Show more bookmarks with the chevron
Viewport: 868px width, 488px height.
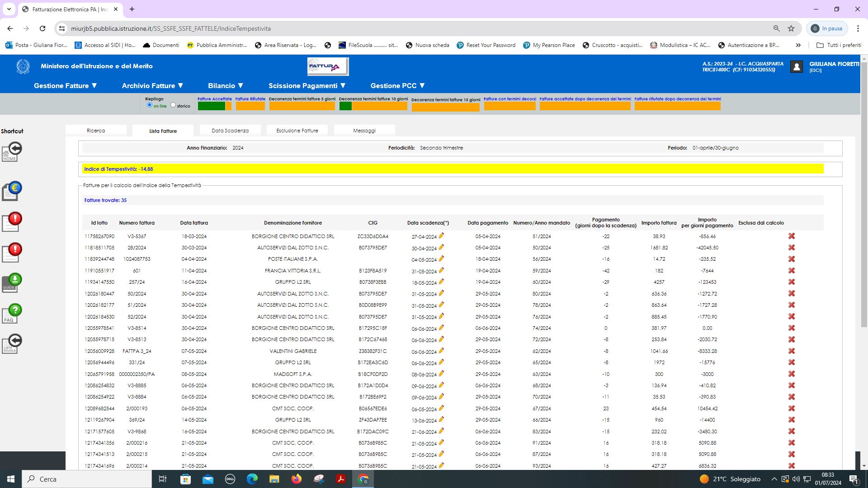click(x=798, y=45)
